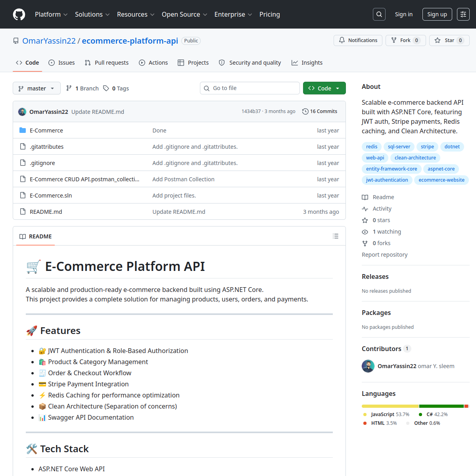Open the stripe topic tag
The height and width of the screenshot is (476, 476).
(x=427, y=147)
